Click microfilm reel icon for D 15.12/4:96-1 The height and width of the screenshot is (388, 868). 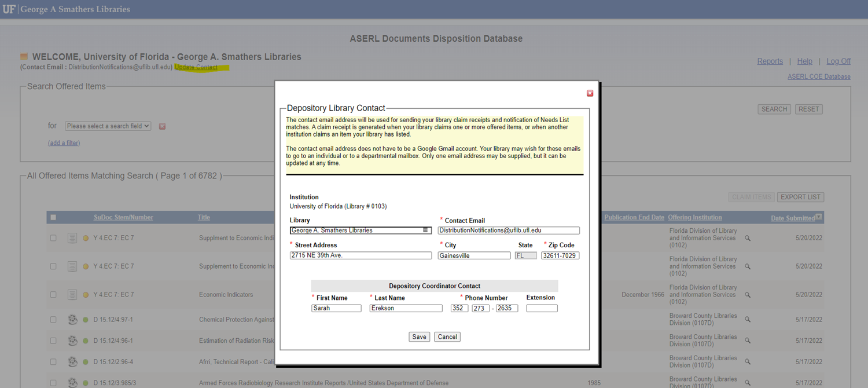[72, 341]
